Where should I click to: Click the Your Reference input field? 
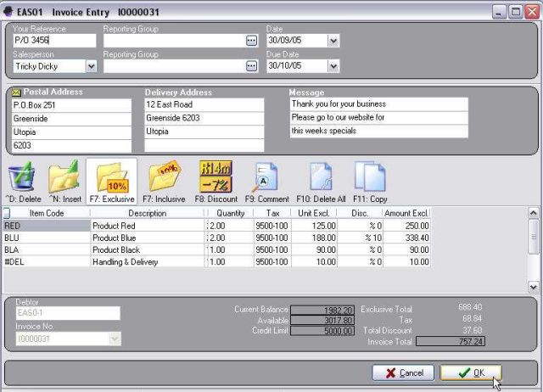pos(54,41)
